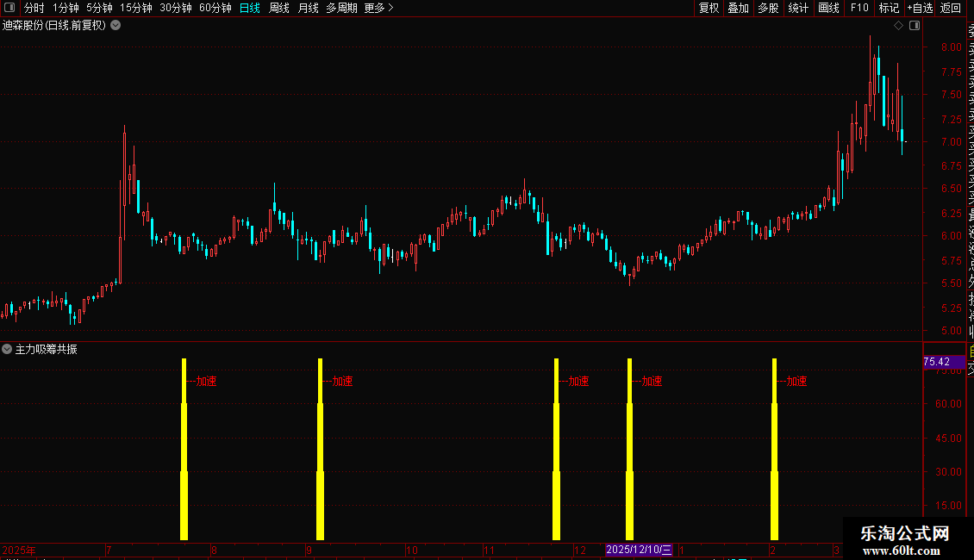Viewport: 974px width, 560px height.
Task: Click the 2025/12/10/三 date marker
Action: point(639,550)
